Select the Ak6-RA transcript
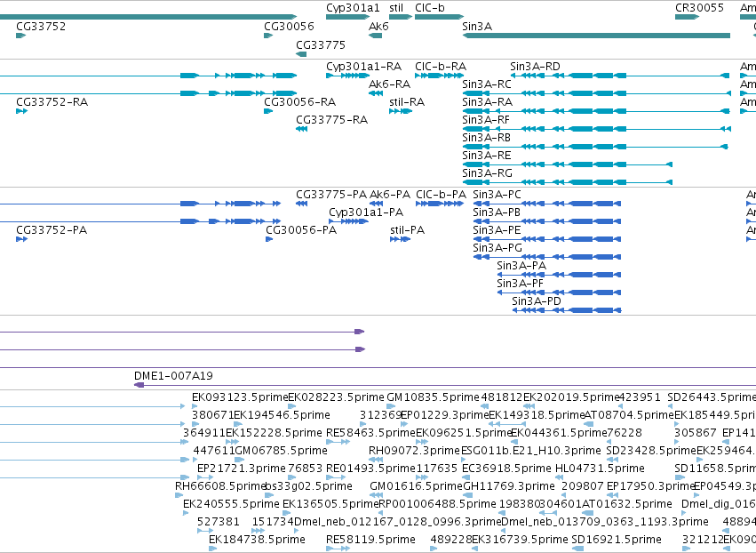This screenshot has height=553, width=756. pos(376,93)
